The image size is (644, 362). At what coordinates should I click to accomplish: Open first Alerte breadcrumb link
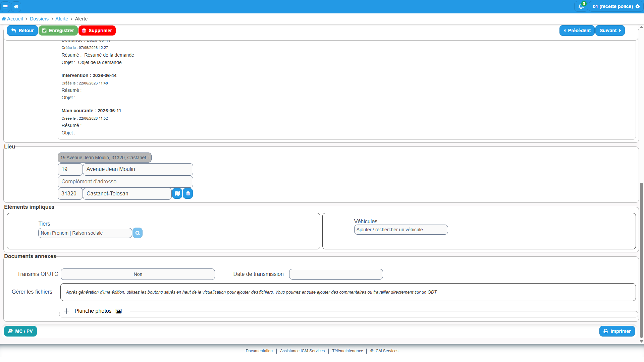pos(62,19)
